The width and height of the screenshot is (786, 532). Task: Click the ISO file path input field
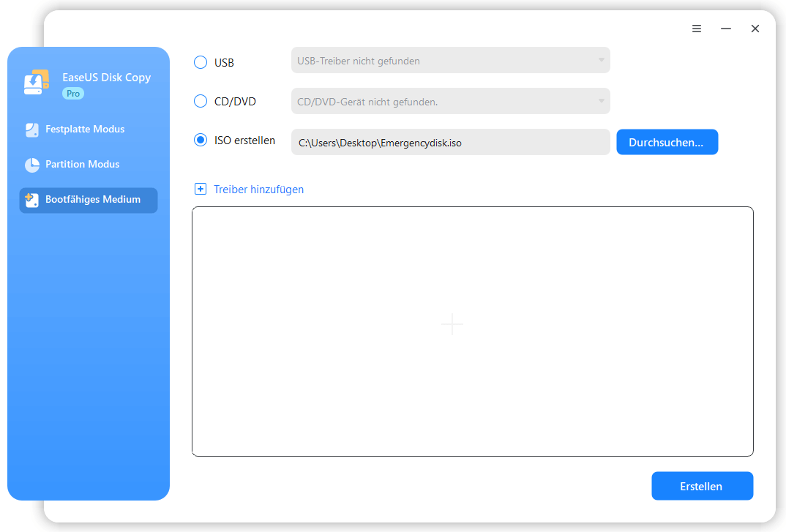(450, 143)
